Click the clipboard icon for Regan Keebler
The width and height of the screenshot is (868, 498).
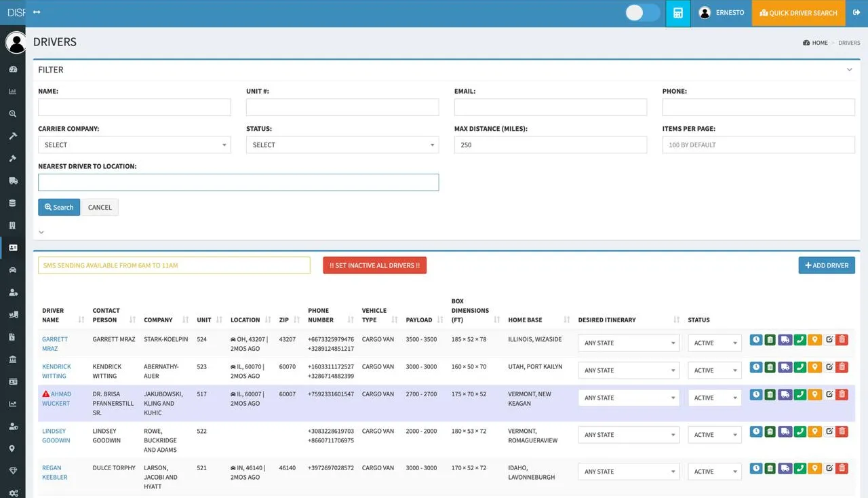770,468
